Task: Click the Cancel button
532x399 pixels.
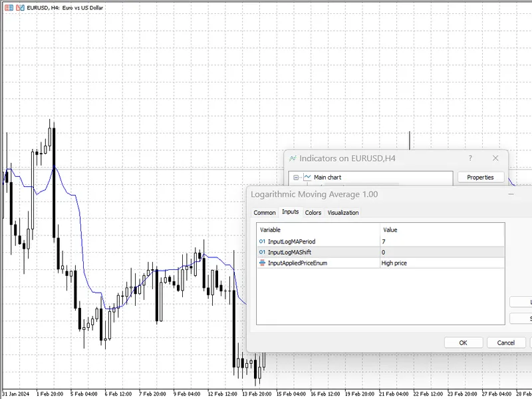Action: tap(506, 342)
